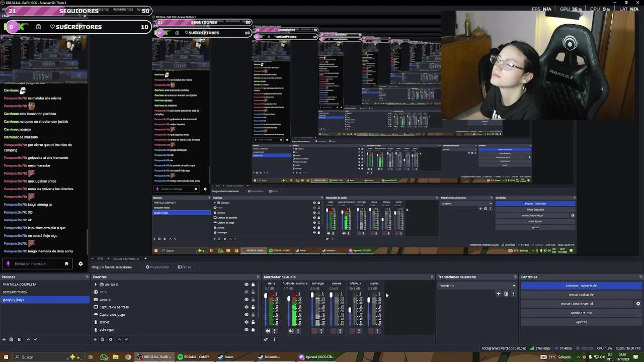Open virtual camera settings gear
This screenshot has width=644, height=362.
tap(638, 304)
